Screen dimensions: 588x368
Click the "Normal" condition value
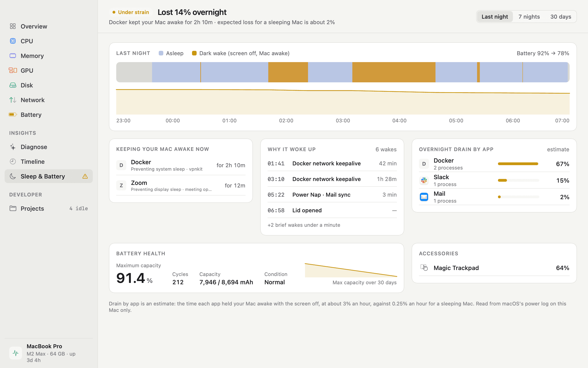coord(274,282)
